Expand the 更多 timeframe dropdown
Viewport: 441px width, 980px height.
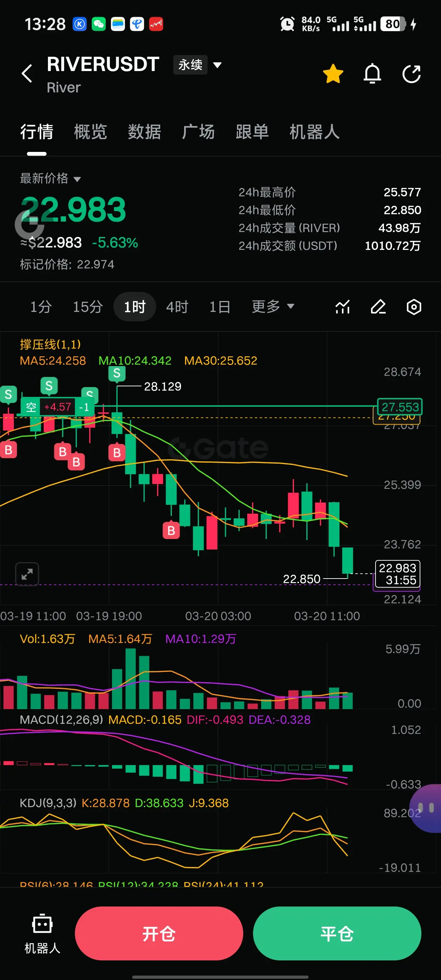pos(273,307)
